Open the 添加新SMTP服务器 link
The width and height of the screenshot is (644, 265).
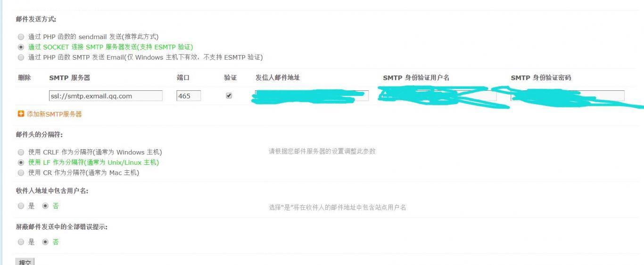tap(54, 114)
